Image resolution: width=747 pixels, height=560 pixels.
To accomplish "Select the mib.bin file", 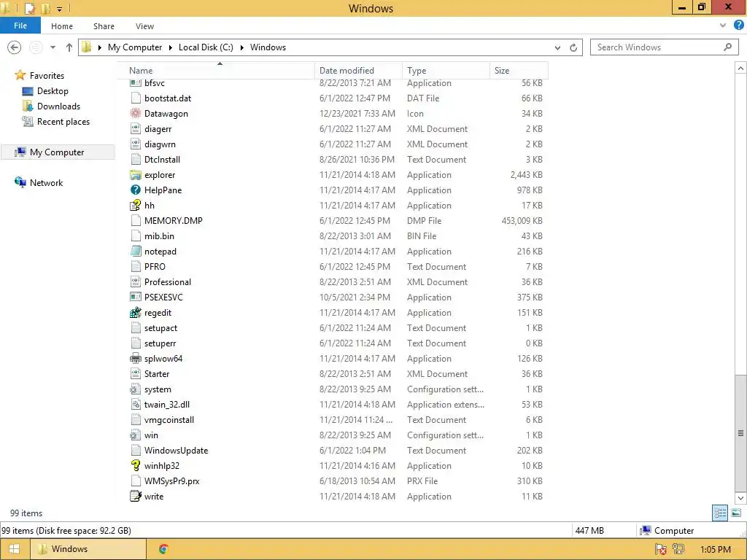I will coord(159,236).
